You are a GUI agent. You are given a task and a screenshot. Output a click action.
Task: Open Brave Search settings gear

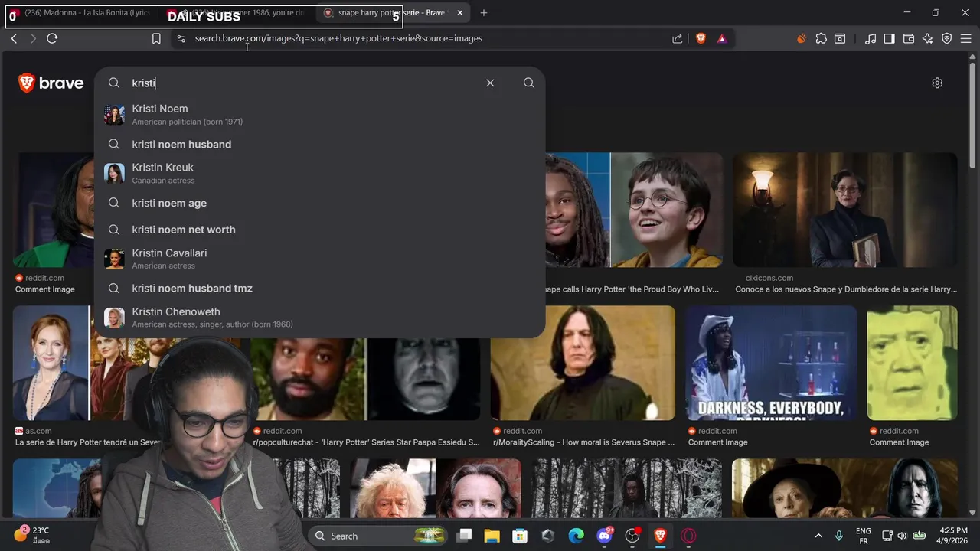[937, 83]
